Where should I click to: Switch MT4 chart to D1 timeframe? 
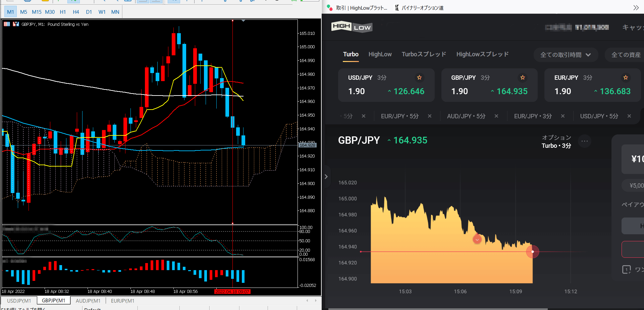click(x=89, y=12)
